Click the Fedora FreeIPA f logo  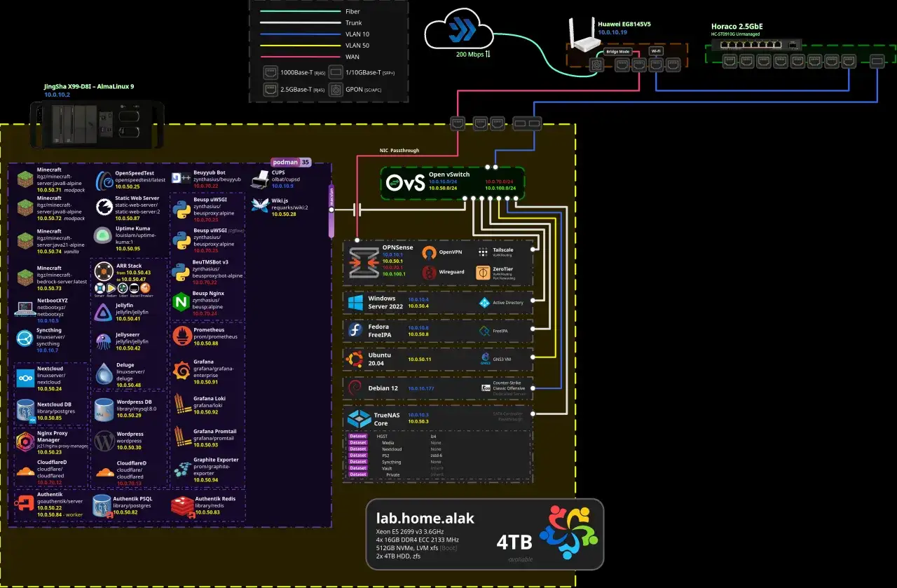[x=356, y=331]
